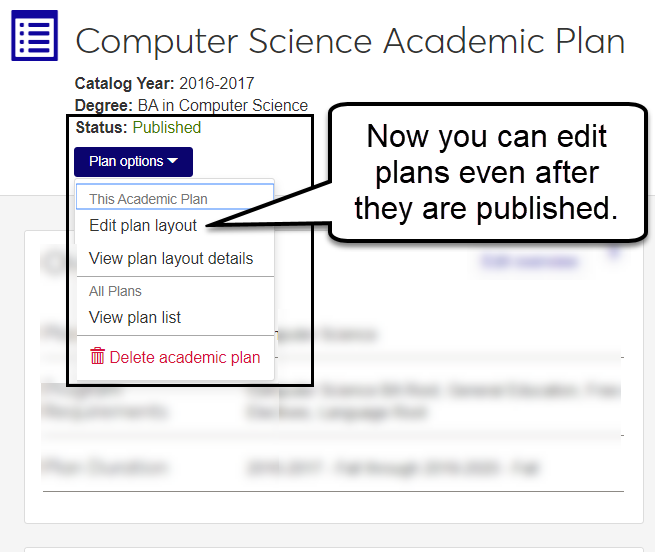Click the blurred Program Requirements row
This screenshot has height=552, width=655.
(x=330, y=400)
